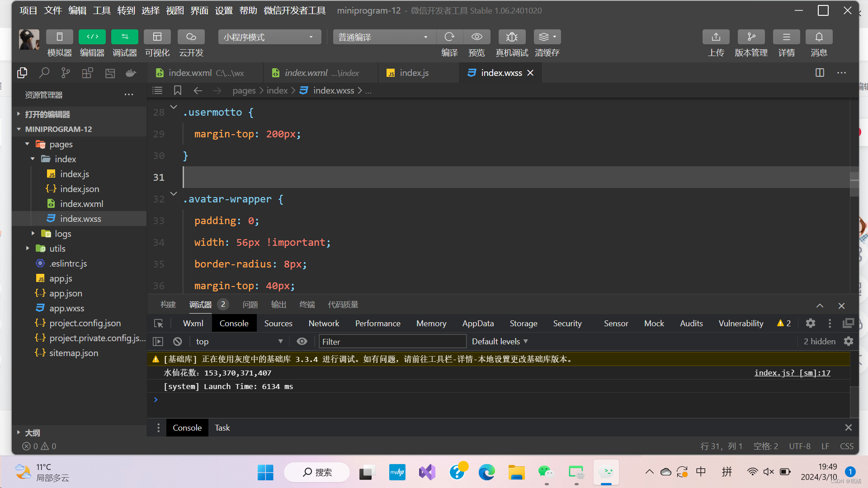Toggle the editor panel button
The image size is (868, 488).
92,37
